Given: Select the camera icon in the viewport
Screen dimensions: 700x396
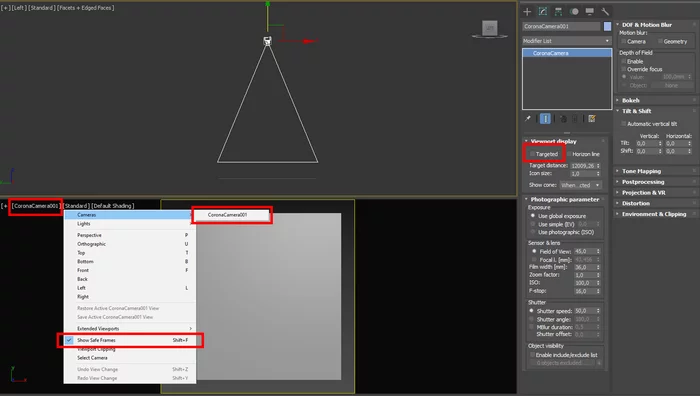Looking at the screenshot, I should [267, 41].
